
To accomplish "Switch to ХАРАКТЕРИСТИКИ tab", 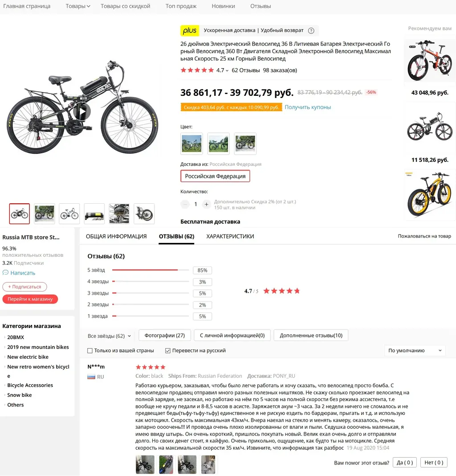I will click(x=230, y=236).
